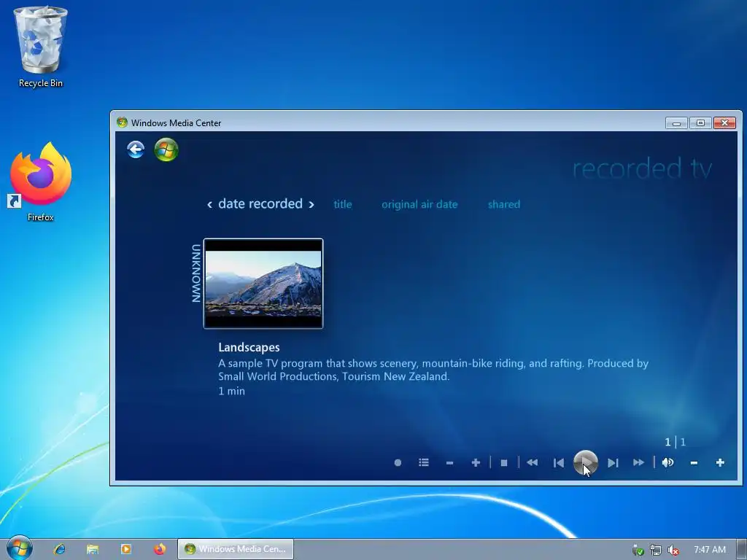Viewport: 747px width, 560px height.
Task: Open the network tray icon
Action: point(656,550)
